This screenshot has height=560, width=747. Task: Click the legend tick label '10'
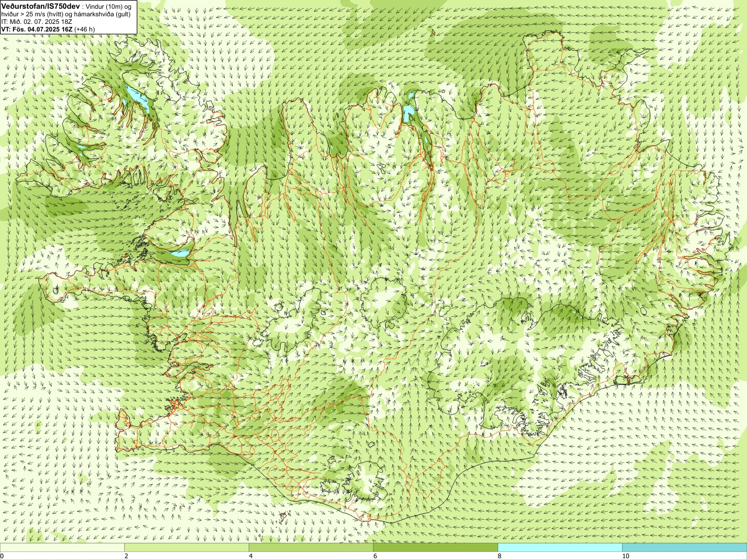(x=625, y=556)
